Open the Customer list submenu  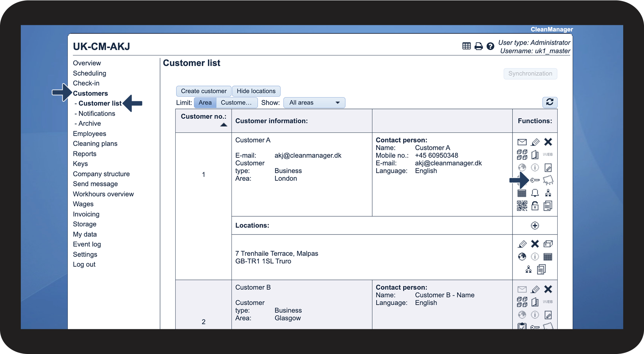[100, 103]
